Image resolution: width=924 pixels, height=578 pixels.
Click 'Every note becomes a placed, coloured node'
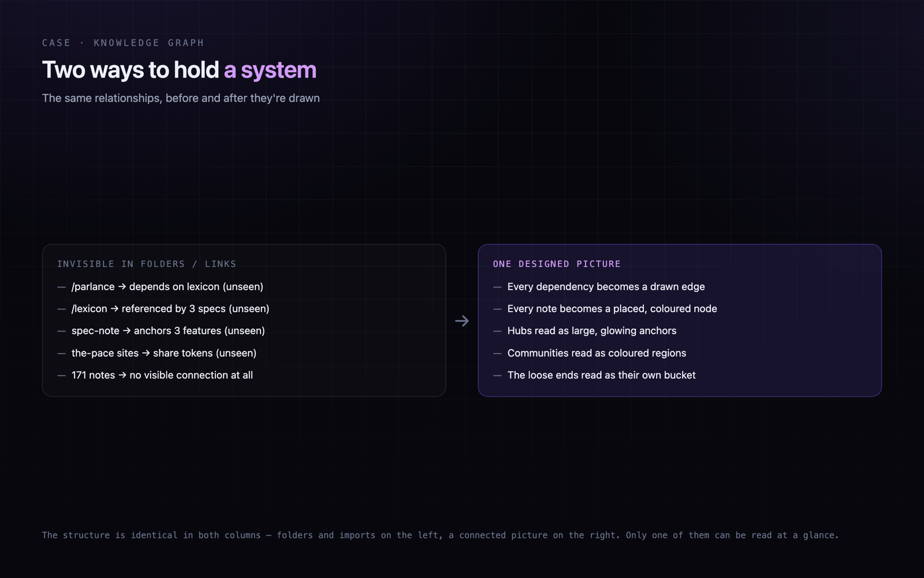point(612,309)
